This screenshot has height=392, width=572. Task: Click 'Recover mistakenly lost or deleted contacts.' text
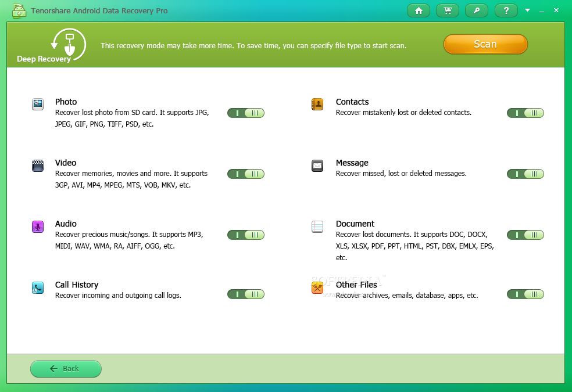pyautogui.click(x=403, y=113)
